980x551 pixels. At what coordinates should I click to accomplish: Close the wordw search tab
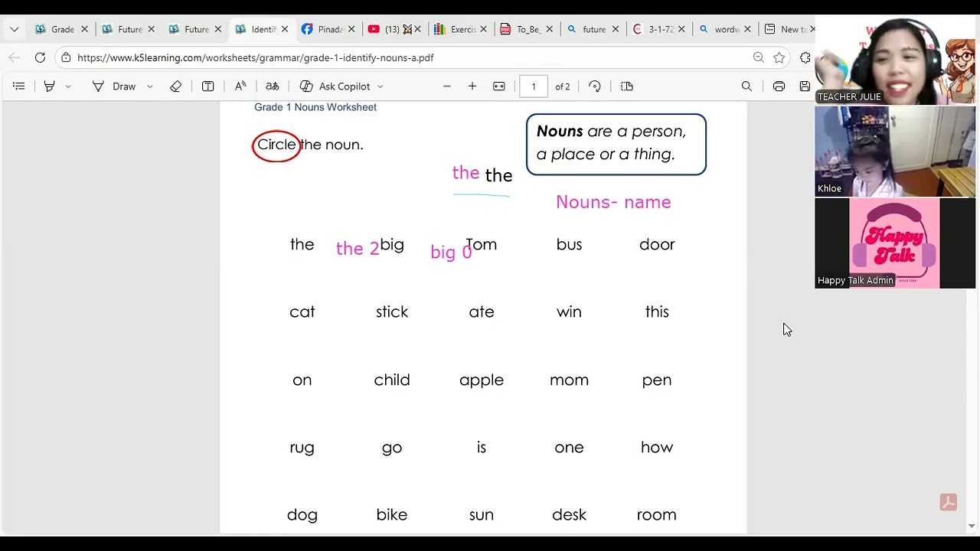(x=747, y=29)
